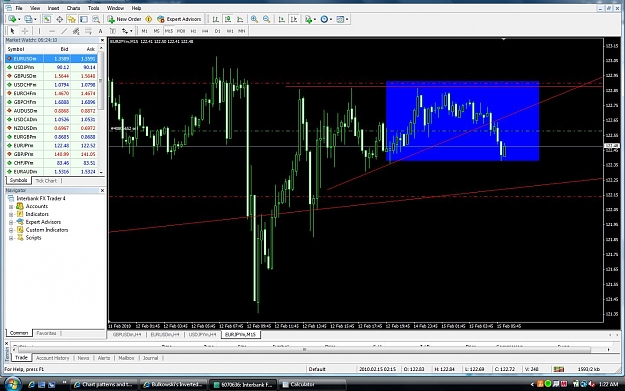
Task: Open the Favorites tab in Navigator
Action: pos(46,333)
